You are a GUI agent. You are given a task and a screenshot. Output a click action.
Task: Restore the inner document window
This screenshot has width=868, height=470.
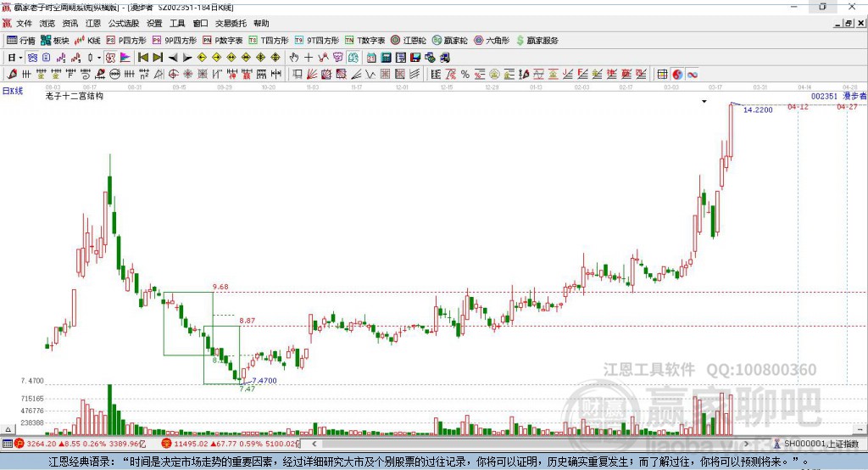[849, 23]
